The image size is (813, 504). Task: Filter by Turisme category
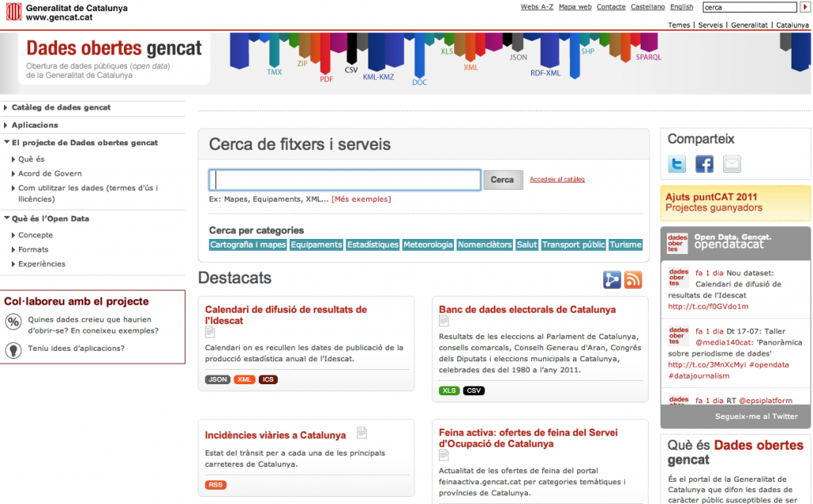coord(626,244)
